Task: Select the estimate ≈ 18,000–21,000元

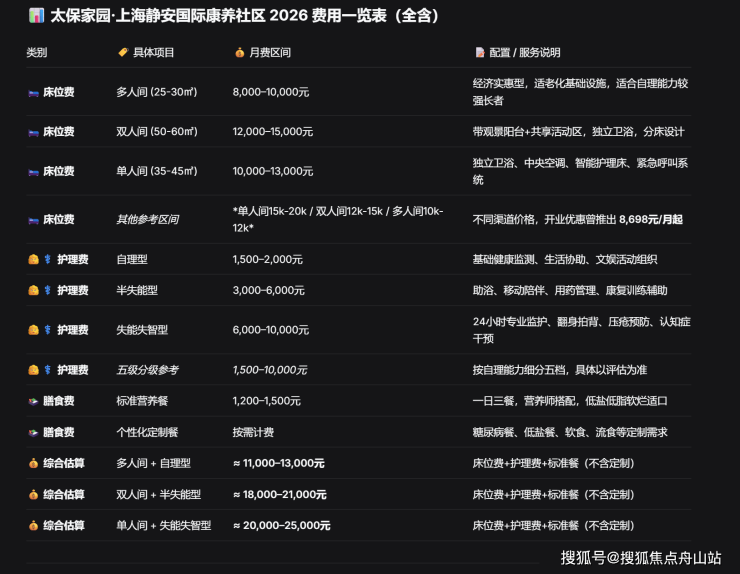Action: coord(280,495)
